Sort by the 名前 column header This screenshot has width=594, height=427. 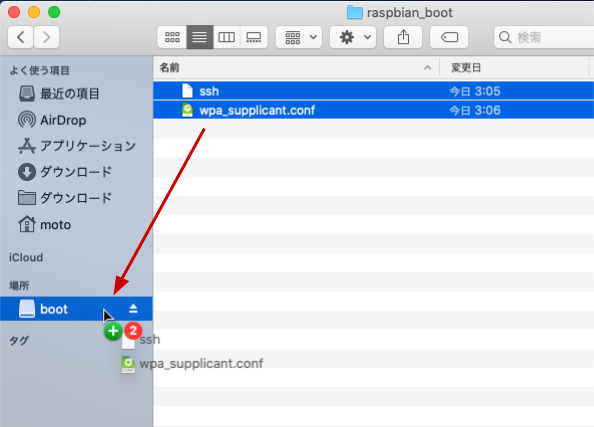296,68
